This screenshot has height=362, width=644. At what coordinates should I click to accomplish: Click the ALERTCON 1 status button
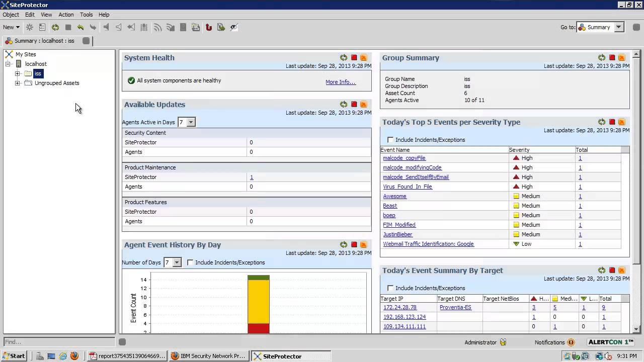[x=612, y=342]
